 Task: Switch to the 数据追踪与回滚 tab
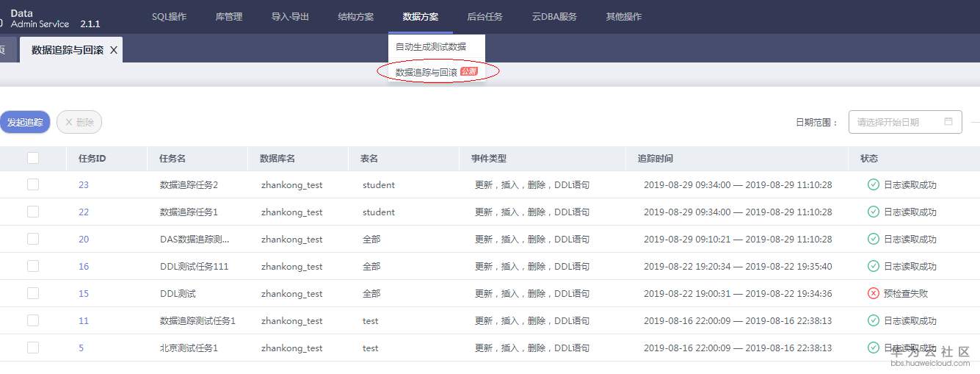[67, 50]
